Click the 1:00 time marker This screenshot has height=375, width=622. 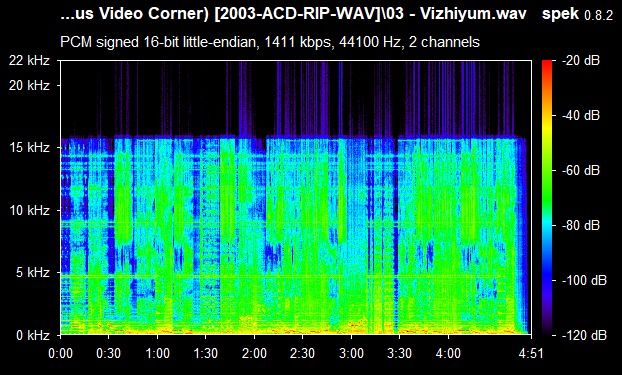(x=157, y=353)
